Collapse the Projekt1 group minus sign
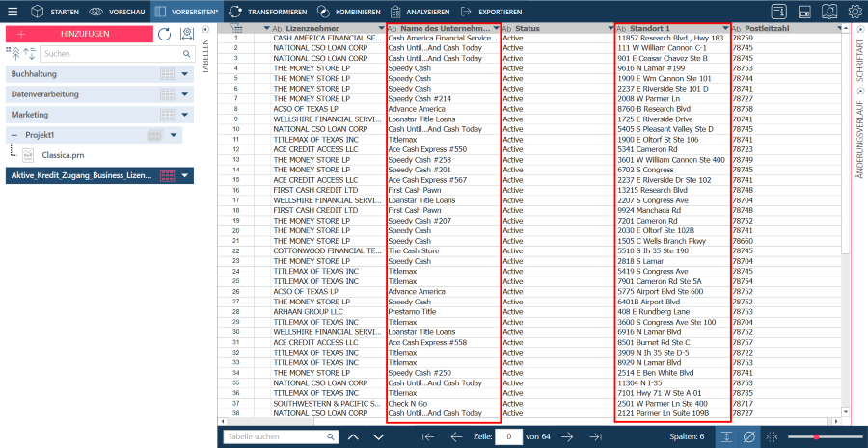The image size is (868, 448). [x=14, y=135]
